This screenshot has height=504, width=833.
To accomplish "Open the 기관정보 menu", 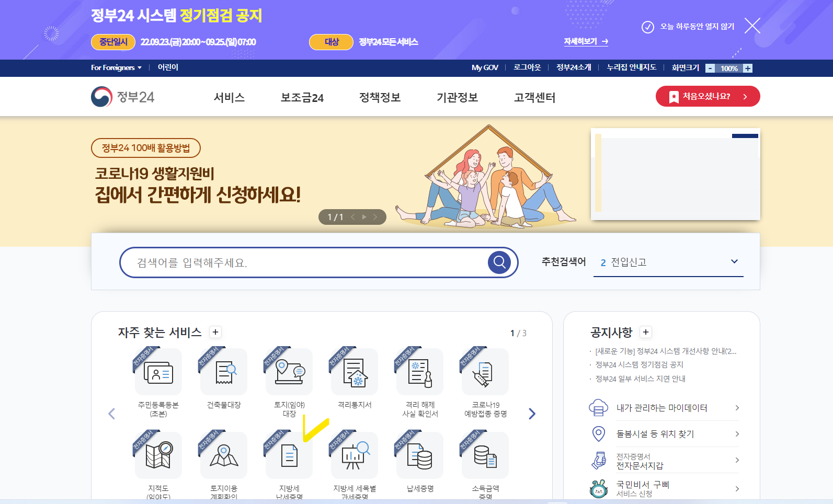I will (458, 97).
